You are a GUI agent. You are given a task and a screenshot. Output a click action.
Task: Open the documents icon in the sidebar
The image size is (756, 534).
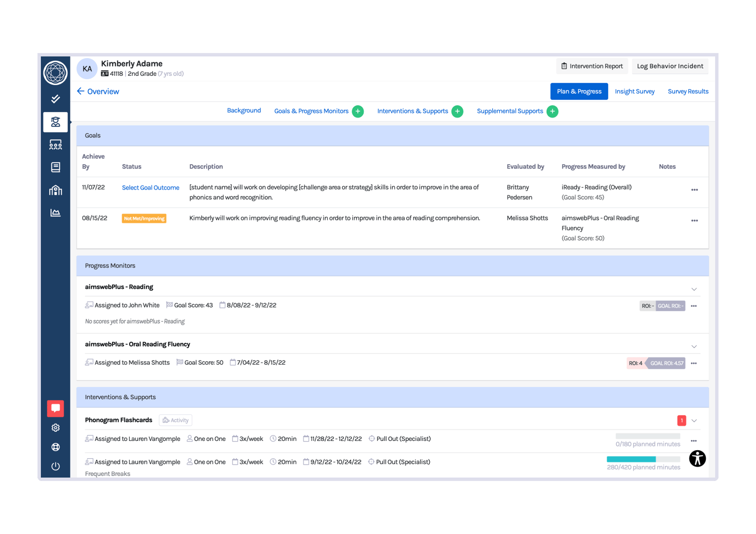[x=55, y=167]
